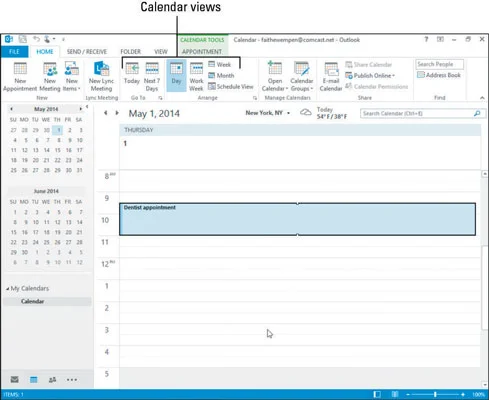Click the zoom slider in status bar
The image size is (489, 400).
pyautogui.click(x=435, y=394)
